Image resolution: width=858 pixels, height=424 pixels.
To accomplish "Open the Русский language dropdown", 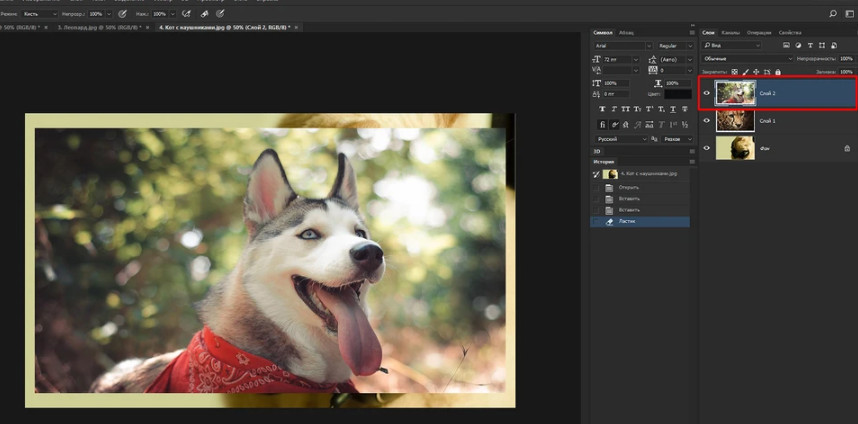I will [621, 139].
